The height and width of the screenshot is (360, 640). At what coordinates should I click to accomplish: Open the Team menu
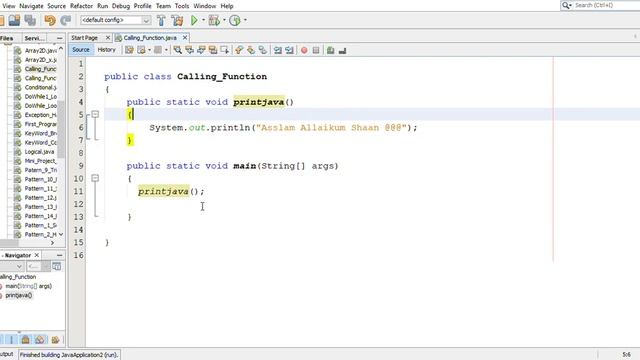(x=163, y=6)
